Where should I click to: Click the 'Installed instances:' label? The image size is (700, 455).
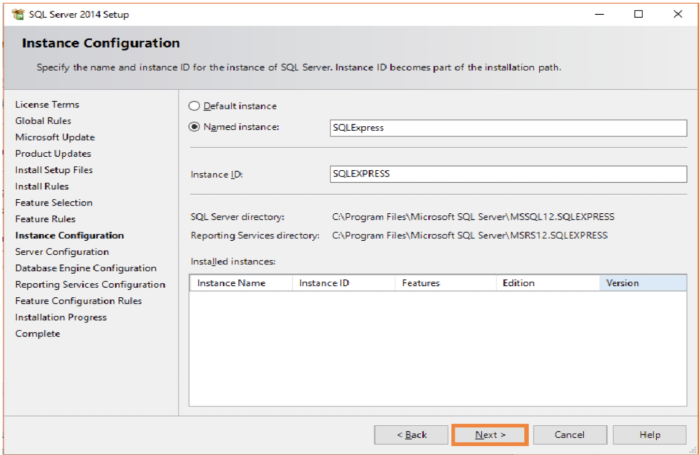233,262
